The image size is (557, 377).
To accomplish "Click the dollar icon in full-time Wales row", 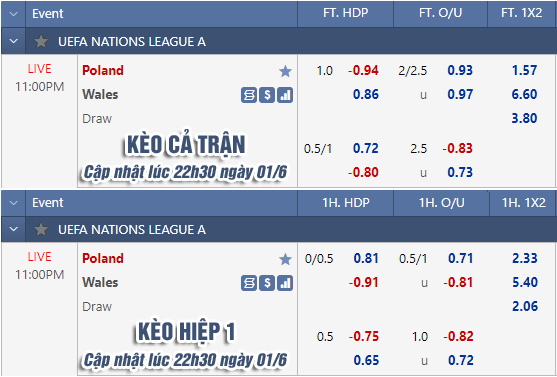I will 267,95.
